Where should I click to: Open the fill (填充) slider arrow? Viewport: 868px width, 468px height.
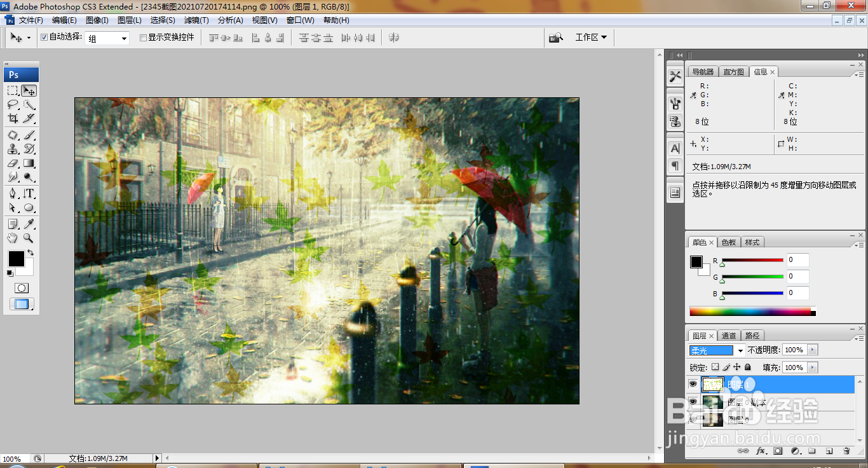pyautogui.click(x=813, y=368)
